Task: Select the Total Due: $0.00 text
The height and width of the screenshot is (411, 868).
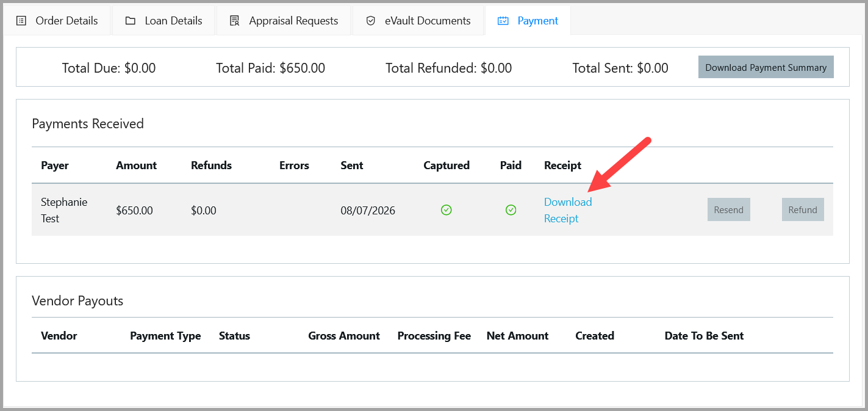Action: 109,68
